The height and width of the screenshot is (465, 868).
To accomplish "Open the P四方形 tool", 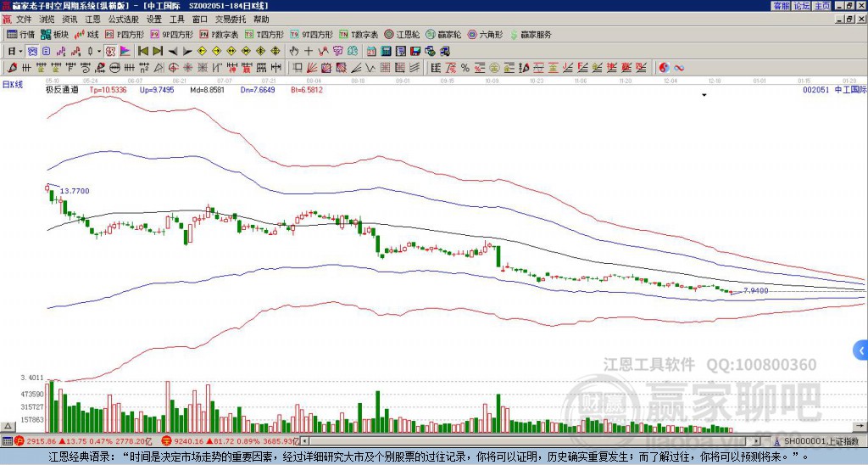I will tap(125, 34).
